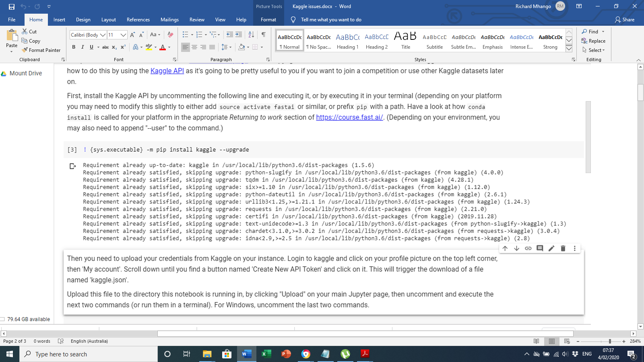This screenshot has height=362, width=644.
Task: Open the Sort A-Z dialog
Action: coord(251,35)
